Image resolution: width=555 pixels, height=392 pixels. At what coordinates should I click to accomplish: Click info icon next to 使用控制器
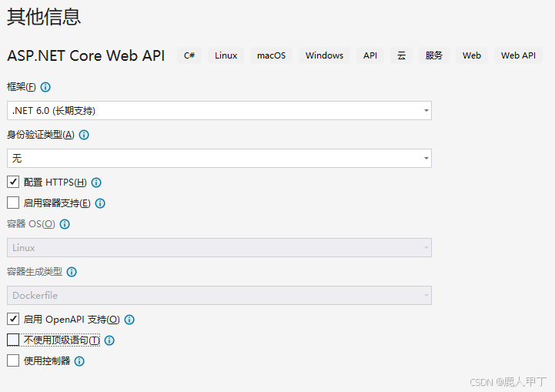pyautogui.click(x=79, y=361)
